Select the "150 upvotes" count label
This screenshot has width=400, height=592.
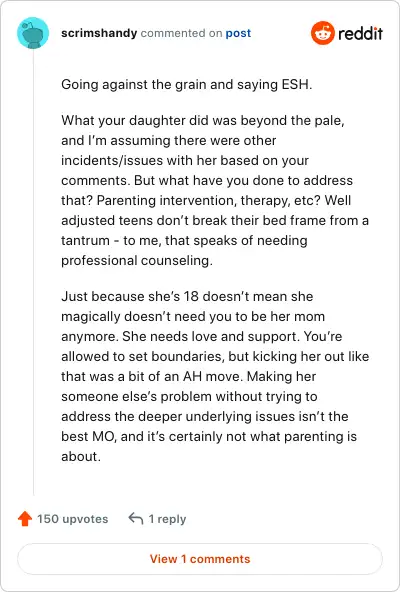[x=73, y=519]
